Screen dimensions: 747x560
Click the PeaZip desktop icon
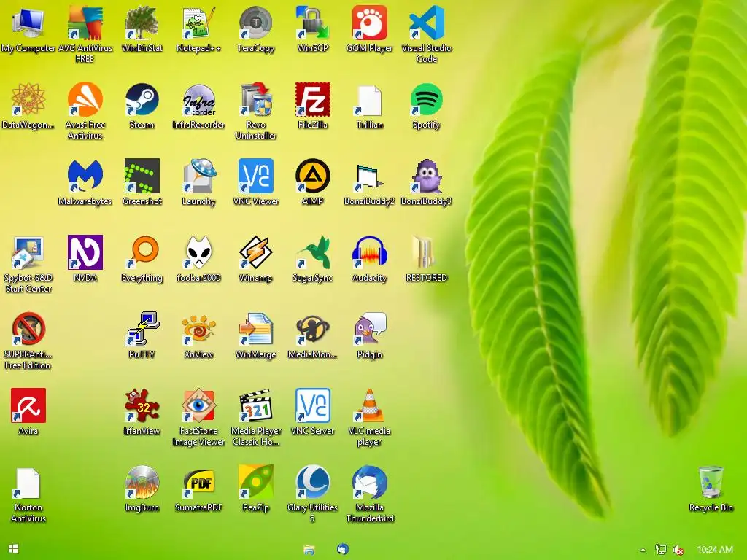click(x=256, y=483)
